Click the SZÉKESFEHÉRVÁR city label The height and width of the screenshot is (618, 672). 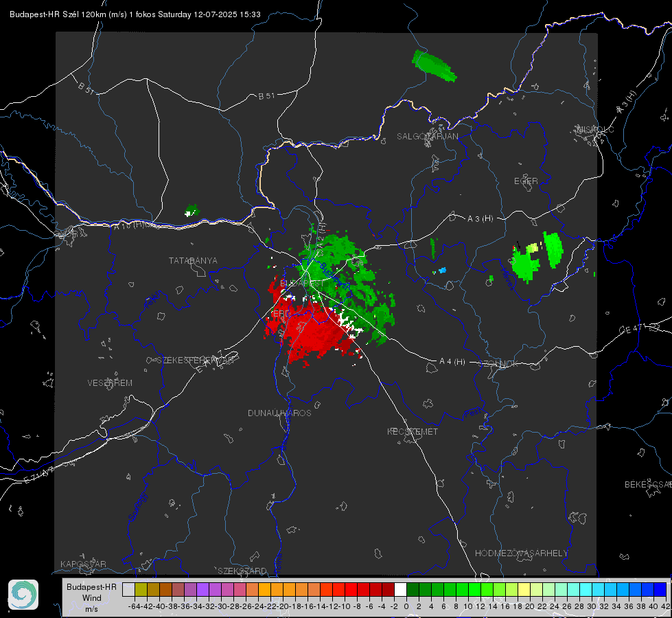tap(196, 360)
